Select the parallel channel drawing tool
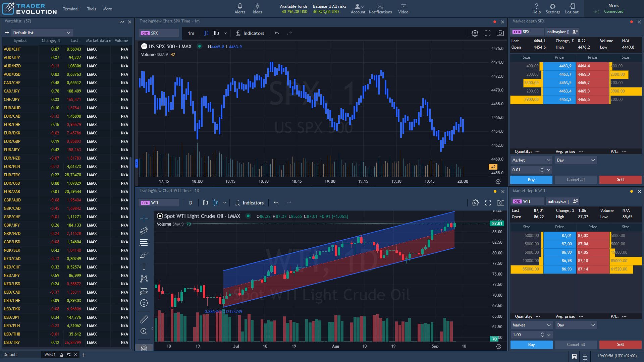The image size is (644, 362). [144, 231]
